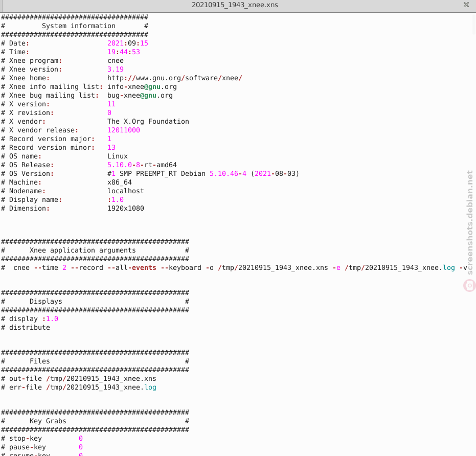Click the Record version minor value 13

coord(111,148)
